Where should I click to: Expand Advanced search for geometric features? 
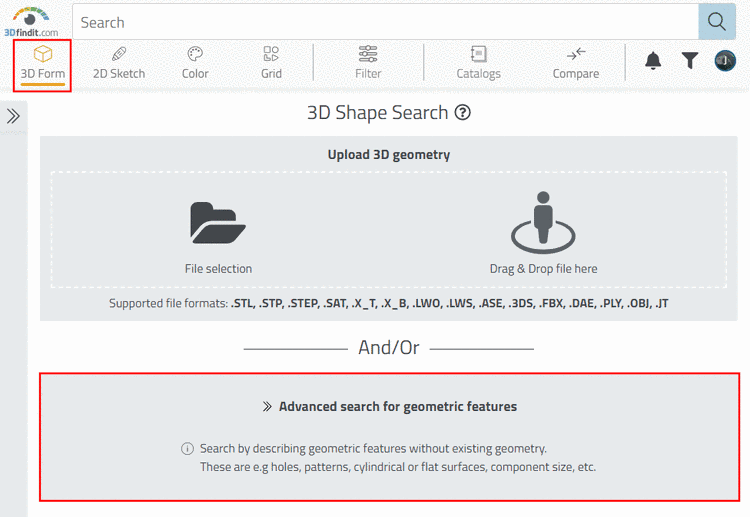[x=389, y=407]
